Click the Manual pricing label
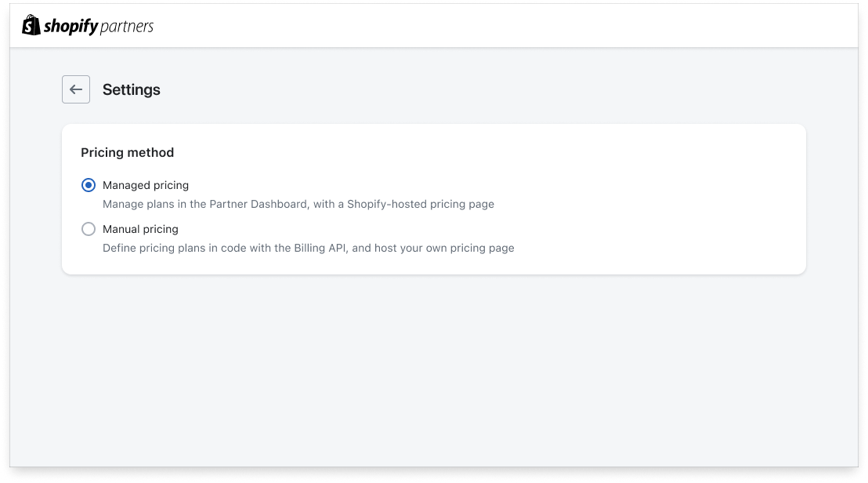Image resolution: width=868 pixels, height=483 pixels. [140, 229]
